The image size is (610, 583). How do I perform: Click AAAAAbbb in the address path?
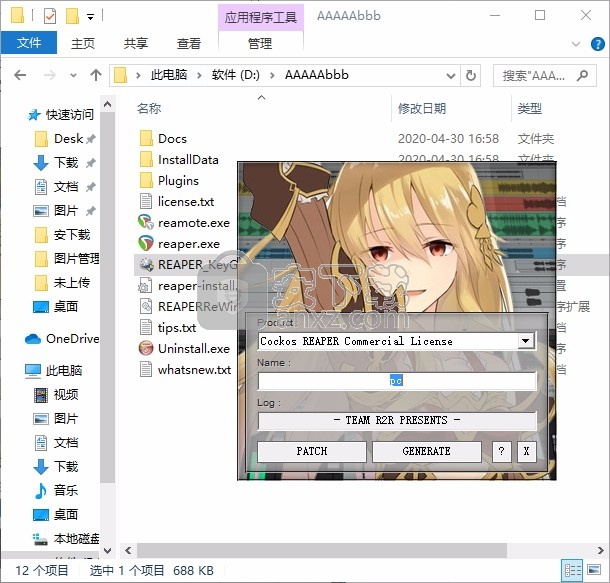click(x=317, y=75)
